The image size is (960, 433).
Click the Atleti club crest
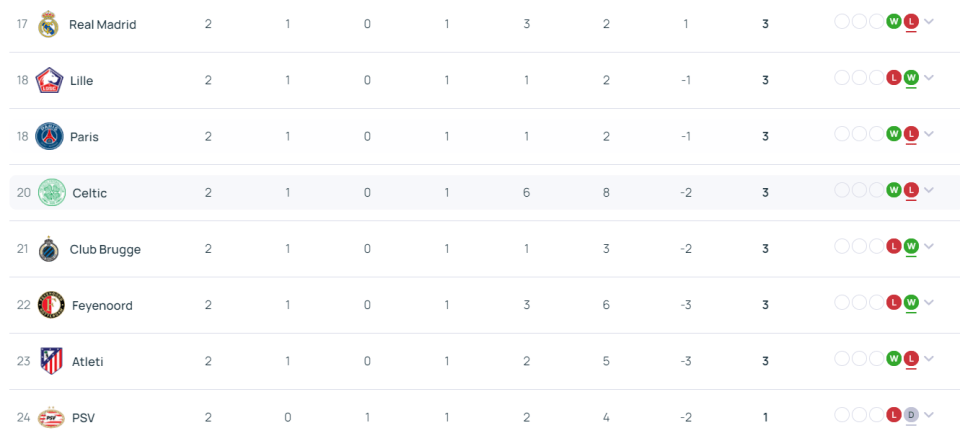coord(51,361)
